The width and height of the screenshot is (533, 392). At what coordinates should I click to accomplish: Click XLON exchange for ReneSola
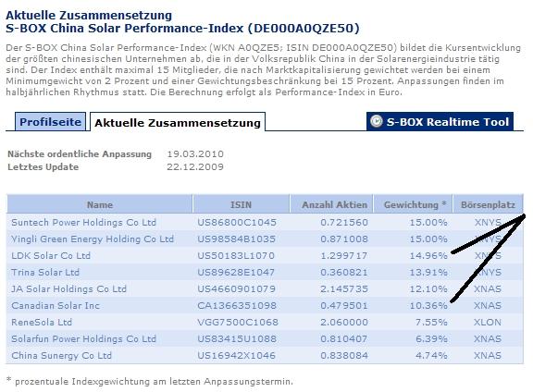pyautogui.click(x=488, y=322)
